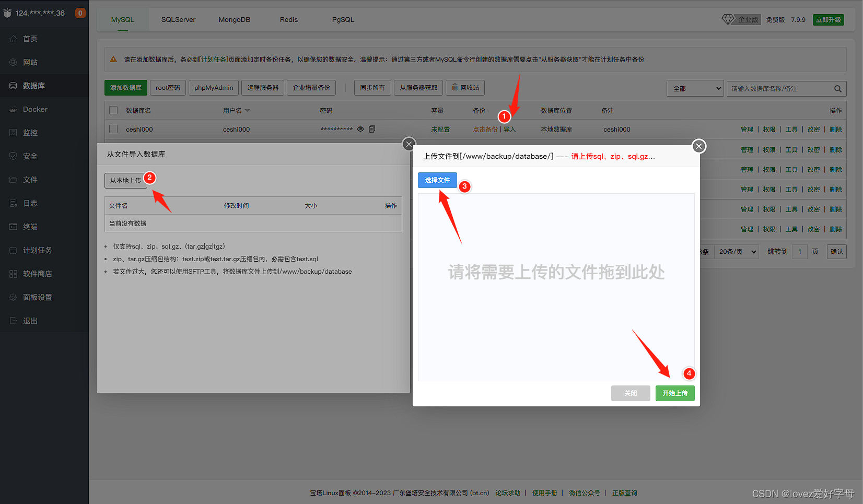Open the 微信公众号 footer link
The height and width of the screenshot is (504, 863).
[585, 493]
